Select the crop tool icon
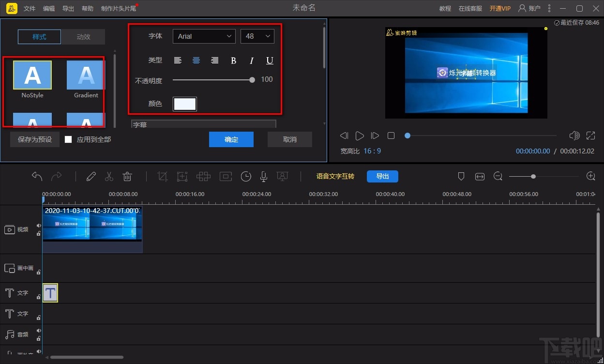The image size is (604, 364). pos(163,177)
